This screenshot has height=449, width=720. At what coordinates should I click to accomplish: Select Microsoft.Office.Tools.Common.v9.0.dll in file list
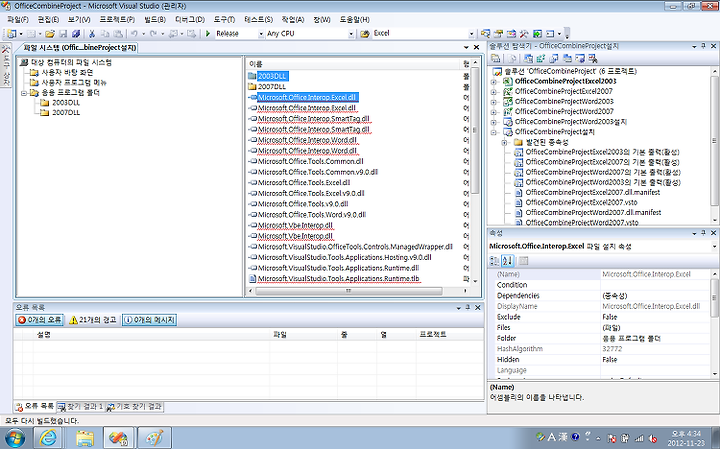[317, 172]
